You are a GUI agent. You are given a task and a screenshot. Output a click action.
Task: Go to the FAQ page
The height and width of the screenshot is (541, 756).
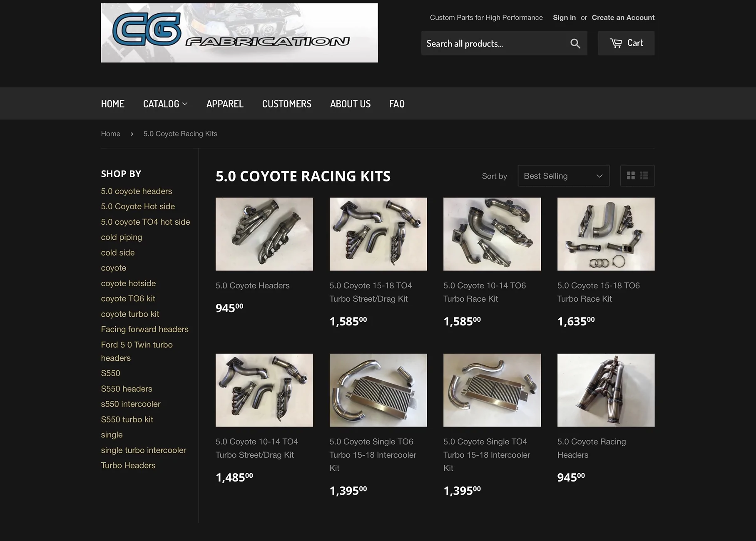pos(397,104)
